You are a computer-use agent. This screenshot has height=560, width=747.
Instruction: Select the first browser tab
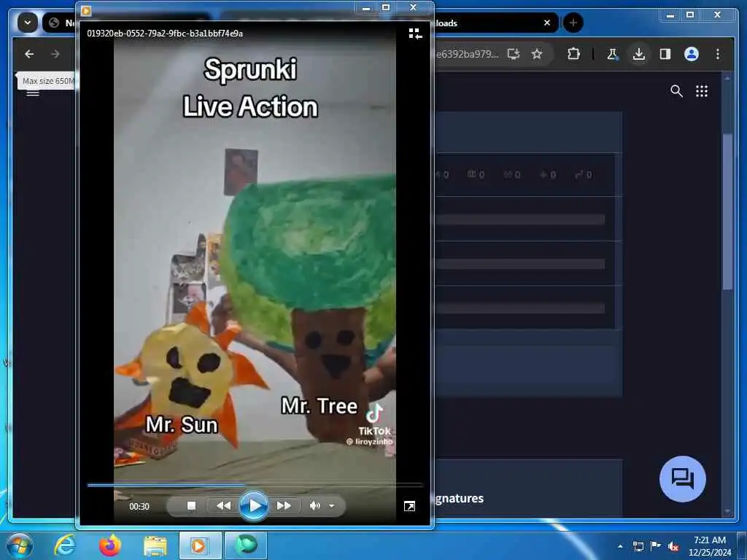click(x=60, y=23)
